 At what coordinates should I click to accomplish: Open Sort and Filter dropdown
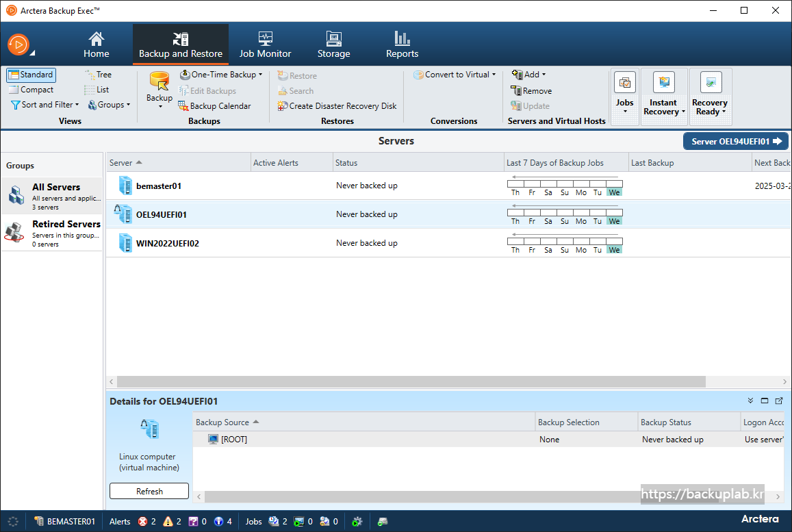pyautogui.click(x=44, y=105)
